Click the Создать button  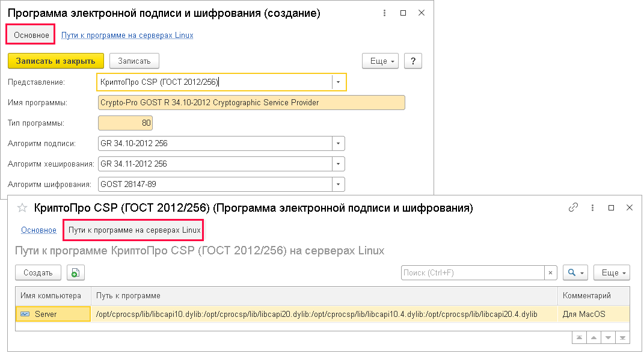pos(38,273)
